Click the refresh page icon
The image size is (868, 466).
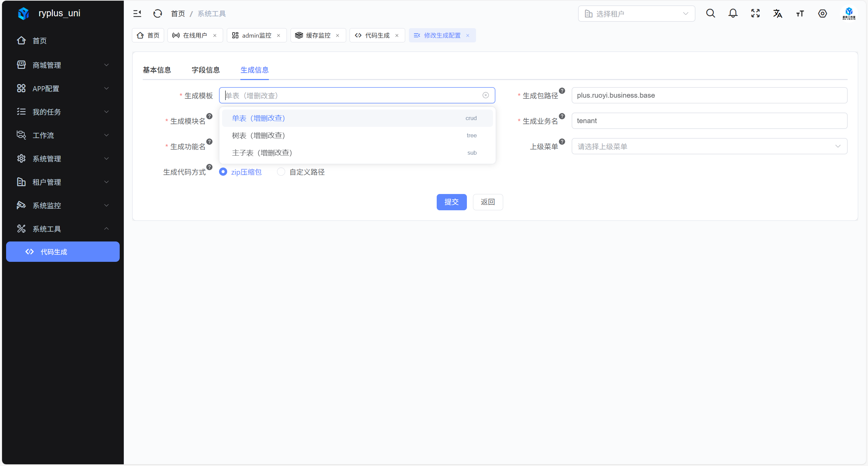(158, 14)
